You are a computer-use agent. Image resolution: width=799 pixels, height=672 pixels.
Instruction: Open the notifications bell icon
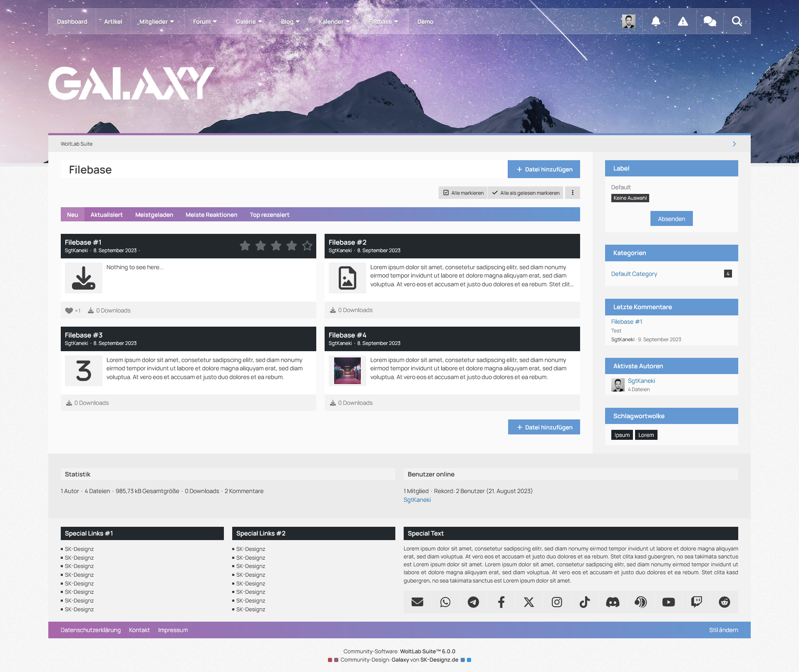tap(655, 21)
